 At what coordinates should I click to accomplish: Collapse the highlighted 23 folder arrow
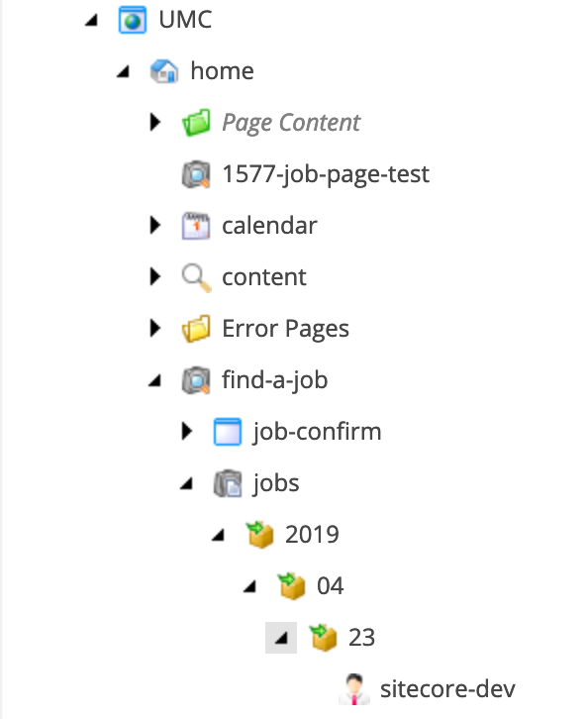pos(281,638)
